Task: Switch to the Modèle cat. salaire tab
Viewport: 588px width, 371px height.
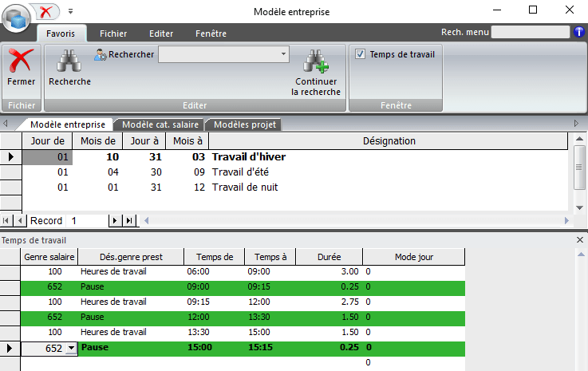Action: click(x=160, y=124)
